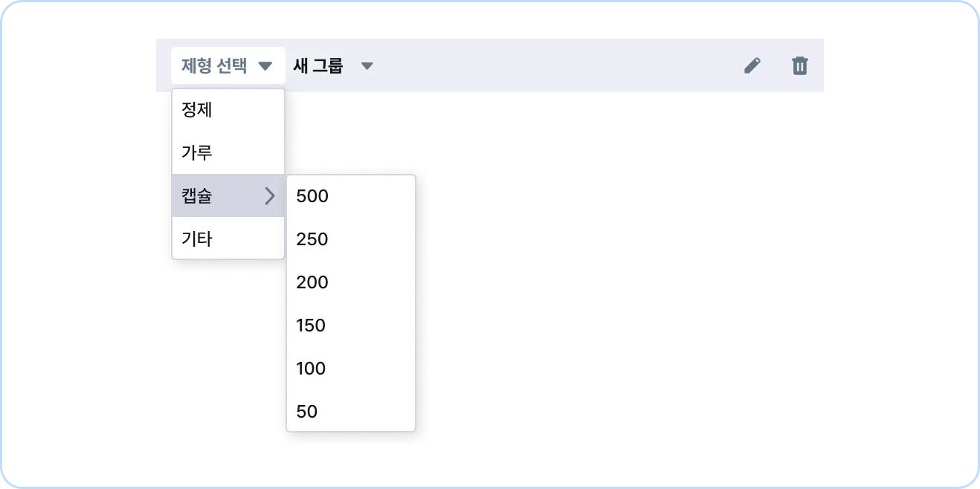Image resolution: width=980 pixels, height=489 pixels.
Task: Choose 100 in the submenu list
Action: [x=351, y=369]
